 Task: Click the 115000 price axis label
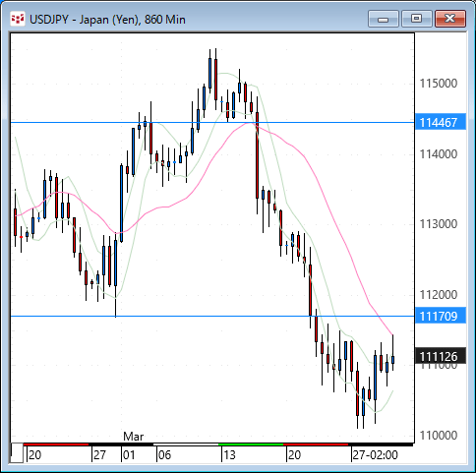(439, 84)
